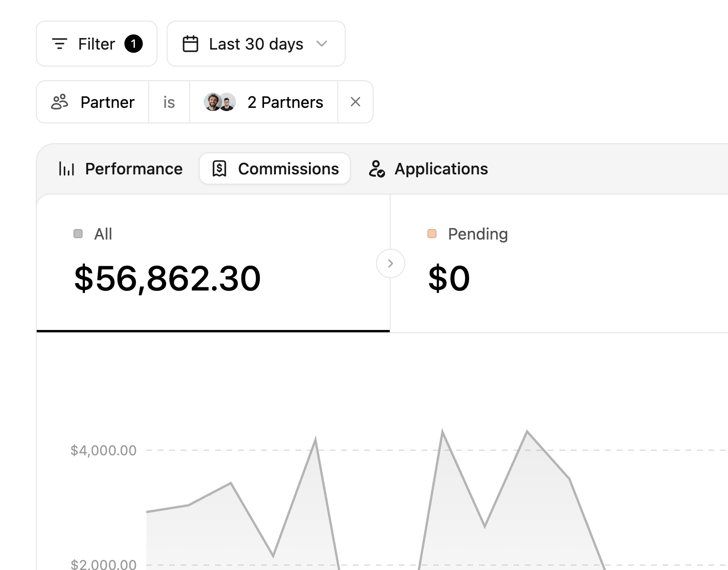728x570 pixels.
Task: Change the 'is' filter operator
Action: [x=169, y=102]
